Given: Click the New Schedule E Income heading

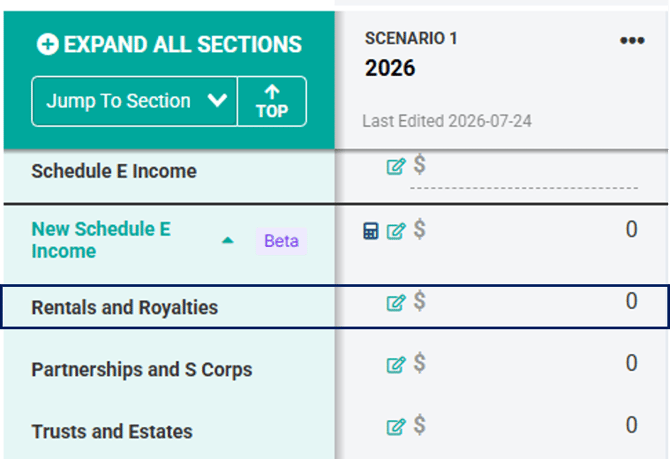Looking at the screenshot, I should [101, 240].
